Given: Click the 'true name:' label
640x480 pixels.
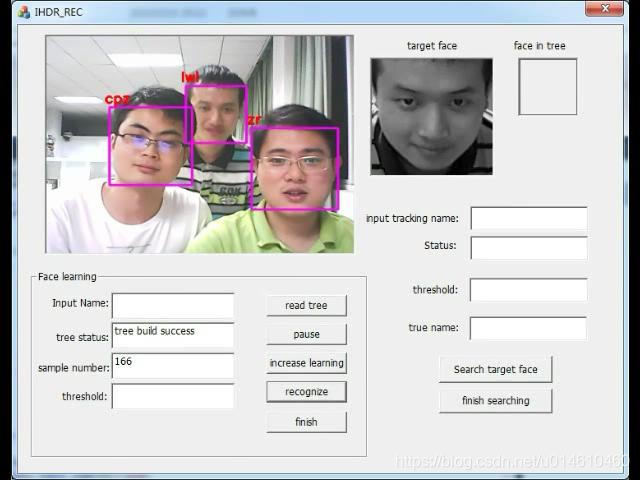Looking at the screenshot, I should point(433,327).
